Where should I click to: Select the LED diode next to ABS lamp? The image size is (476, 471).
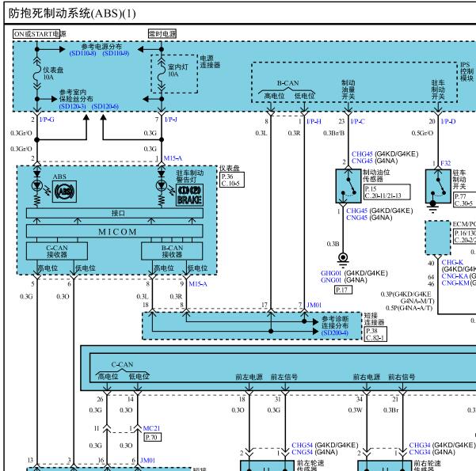pos(37,184)
